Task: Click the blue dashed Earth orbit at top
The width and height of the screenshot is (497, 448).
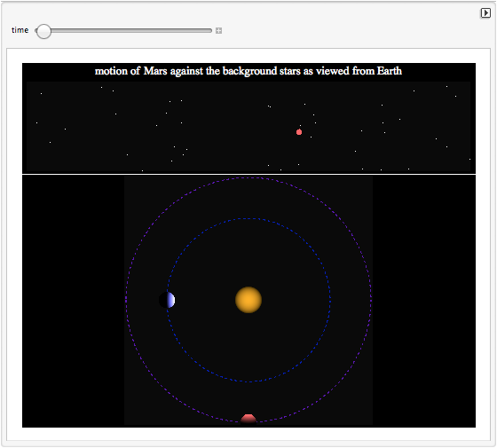Action: click(248, 218)
